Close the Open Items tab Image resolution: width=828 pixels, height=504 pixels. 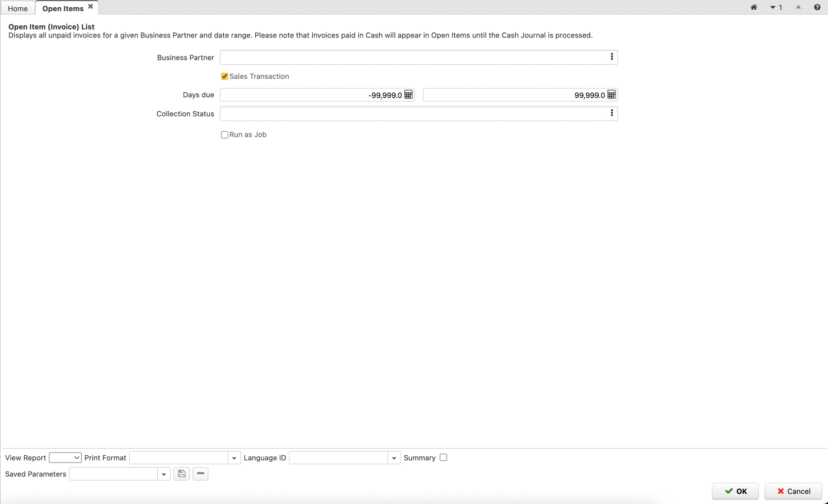pyautogui.click(x=91, y=7)
